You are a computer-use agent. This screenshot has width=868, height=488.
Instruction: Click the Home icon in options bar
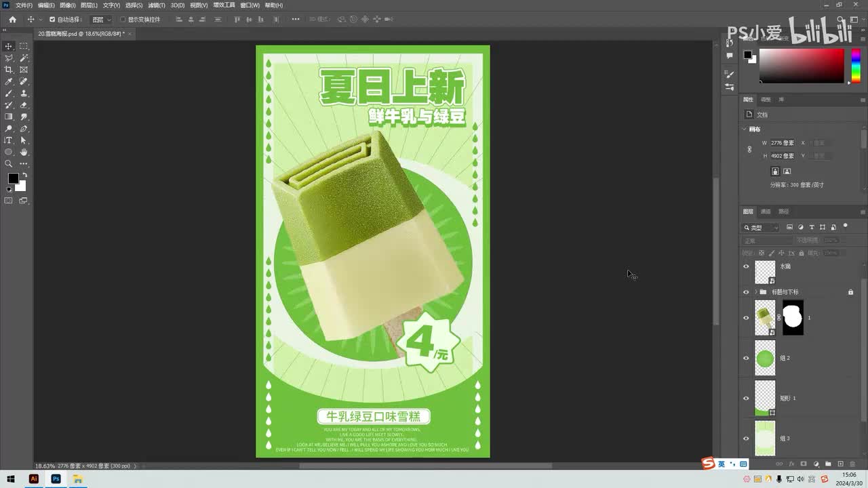[12, 20]
